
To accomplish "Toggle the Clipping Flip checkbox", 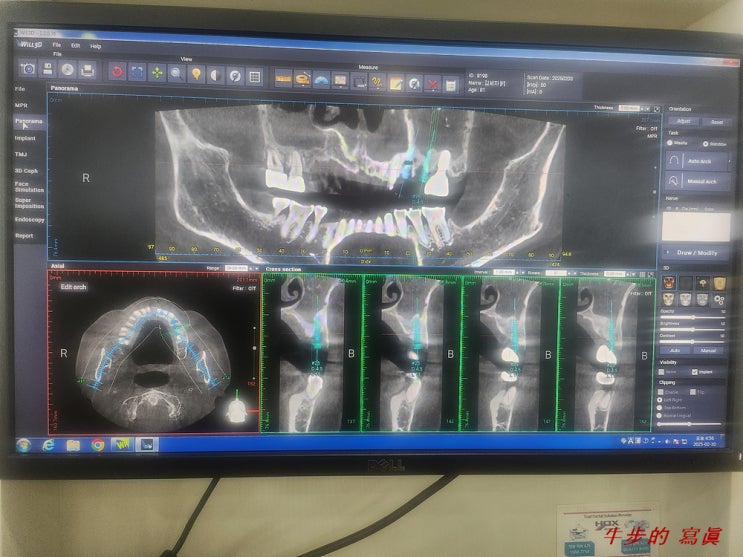I will (693, 392).
